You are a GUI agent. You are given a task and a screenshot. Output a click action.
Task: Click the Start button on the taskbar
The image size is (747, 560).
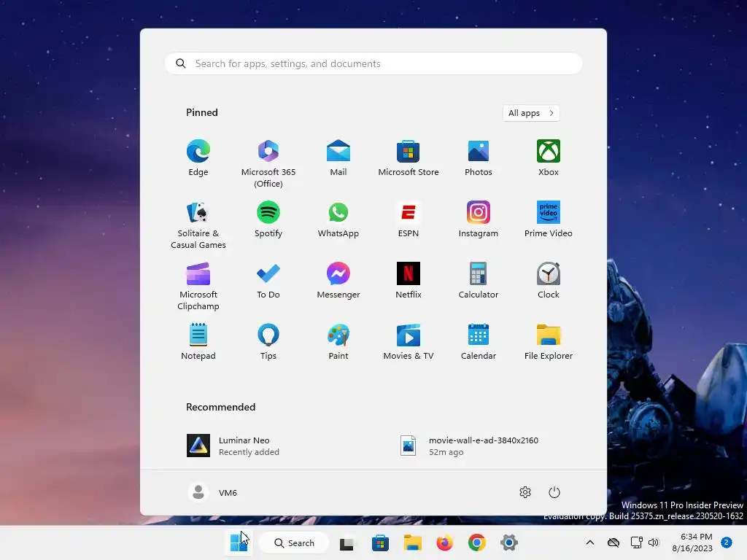239,542
